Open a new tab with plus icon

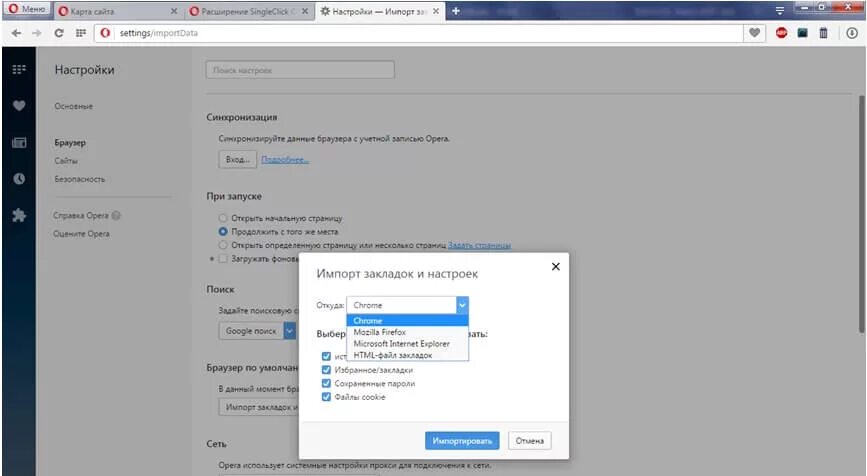click(x=456, y=11)
